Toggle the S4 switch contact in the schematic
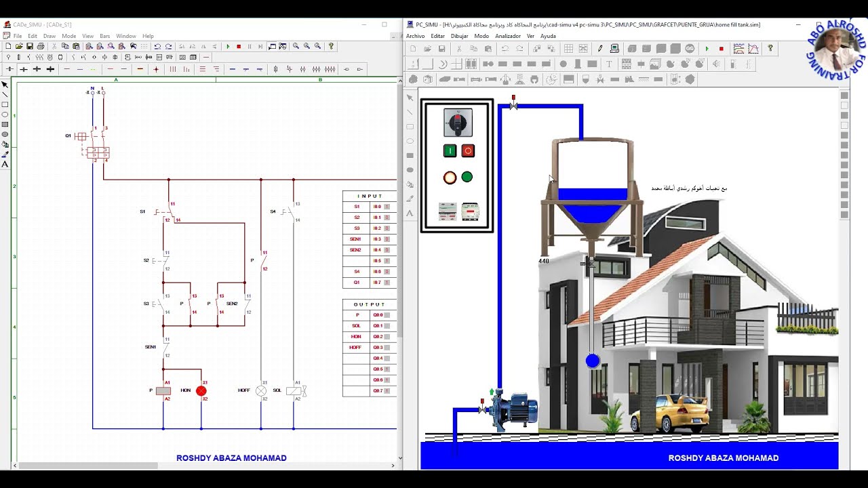The image size is (868, 488). (x=291, y=212)
